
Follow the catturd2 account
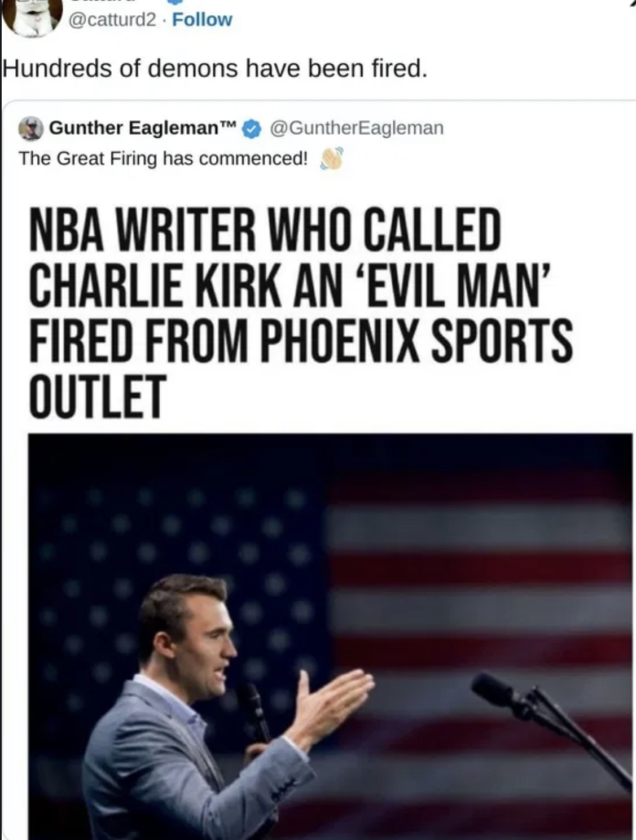click(x=201, y=20)
